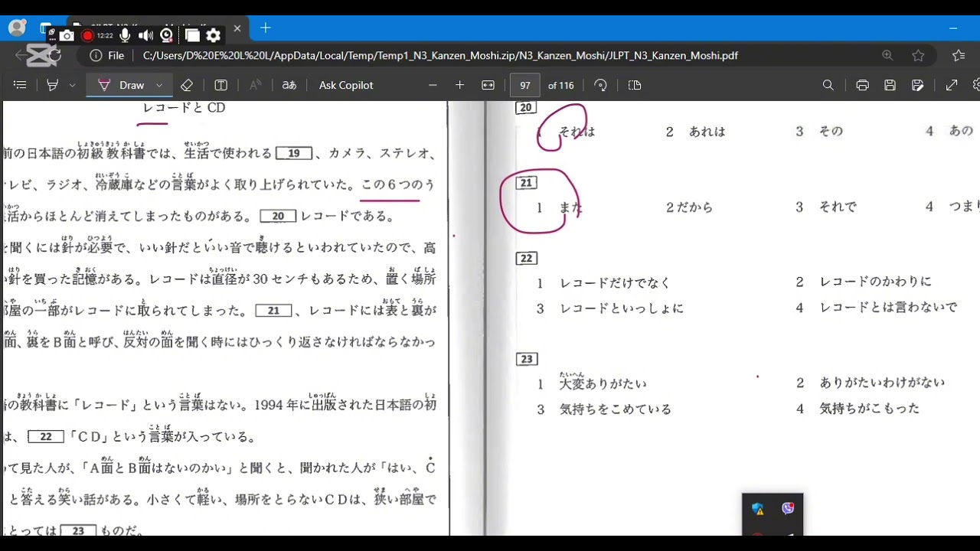Open the browser profile avatar
This screenshot has width=980, height=551.
coord(17,28)
